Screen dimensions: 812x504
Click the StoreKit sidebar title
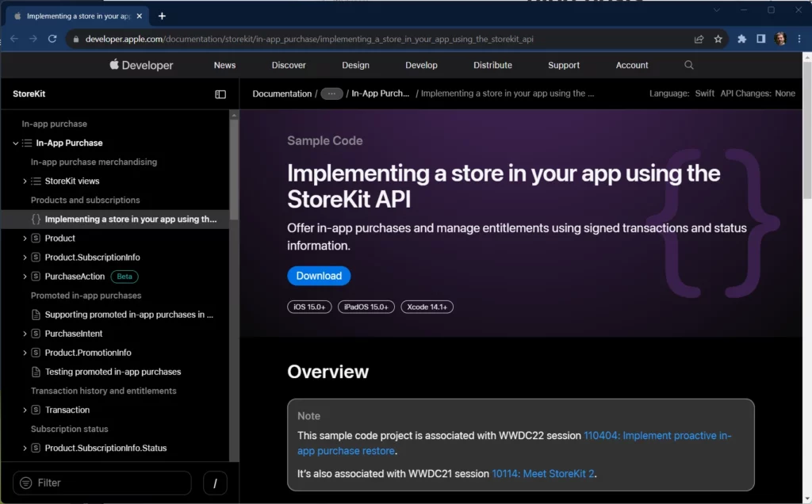click(x=29, y=94)
